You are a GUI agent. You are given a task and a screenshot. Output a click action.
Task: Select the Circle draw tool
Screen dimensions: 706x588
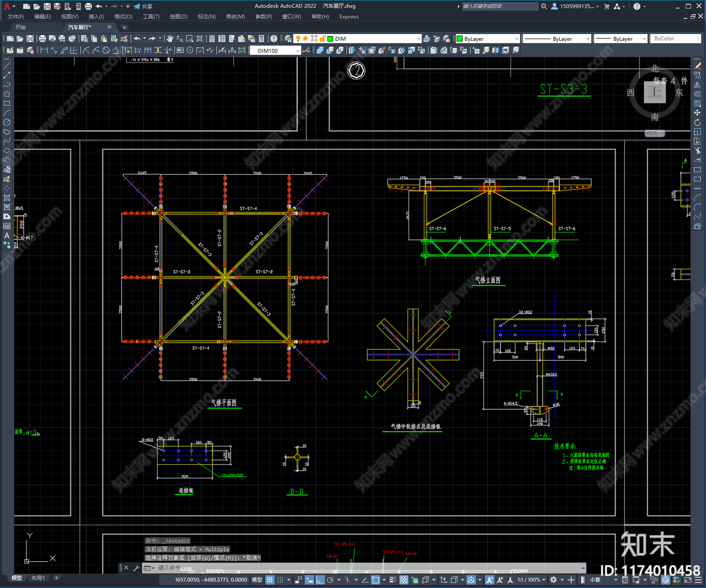(x=7, y=122)
